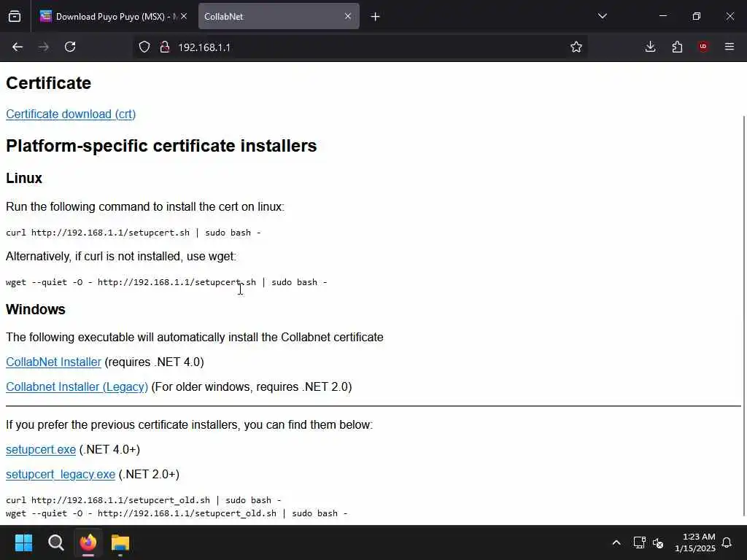Open the Firefox application menu
This screenshot has width=747, height=560.
click(729, 47)
